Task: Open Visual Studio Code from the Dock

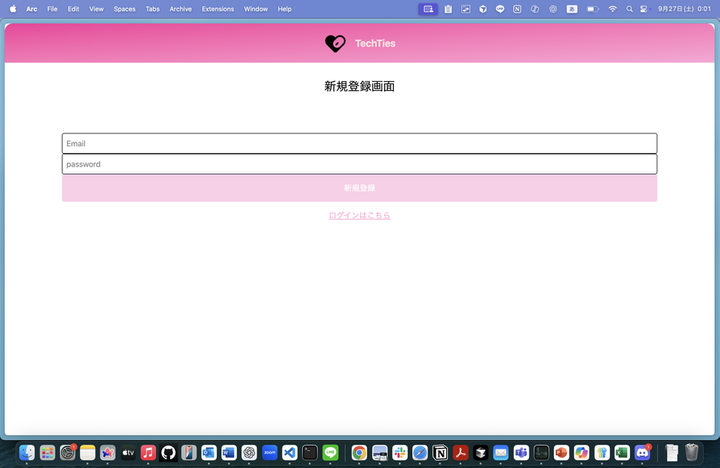Action: [290, 453]
